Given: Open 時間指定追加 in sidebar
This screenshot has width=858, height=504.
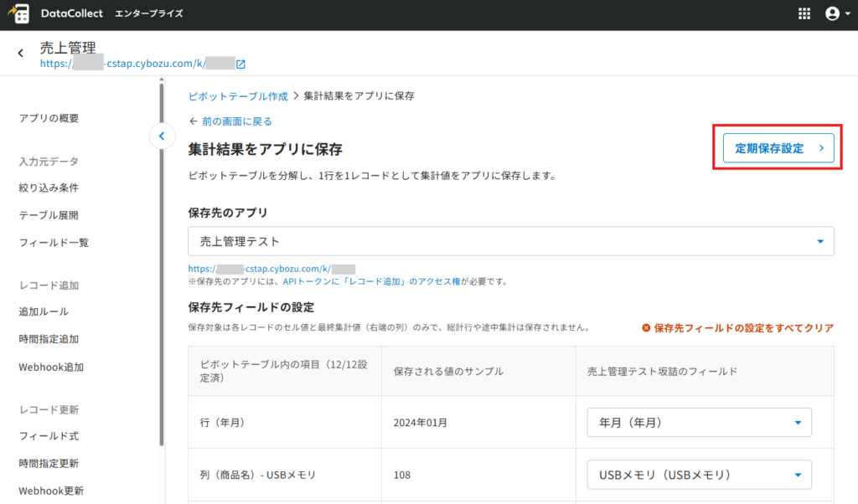Looking at the screenshot, I should (x=49, y=339).
